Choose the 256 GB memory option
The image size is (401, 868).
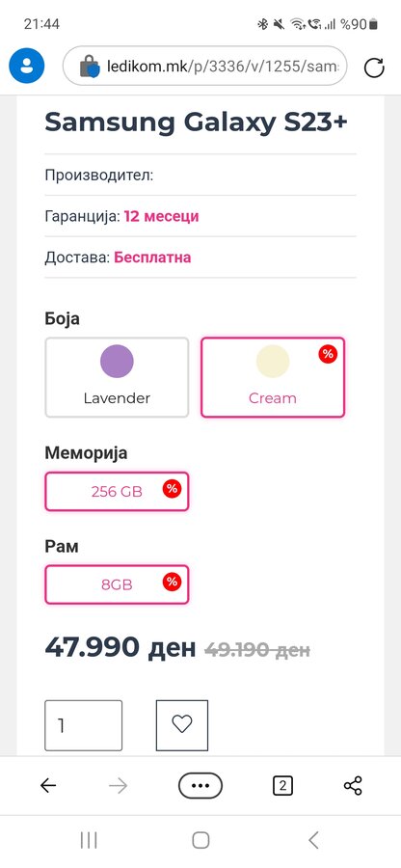(117, 491)
